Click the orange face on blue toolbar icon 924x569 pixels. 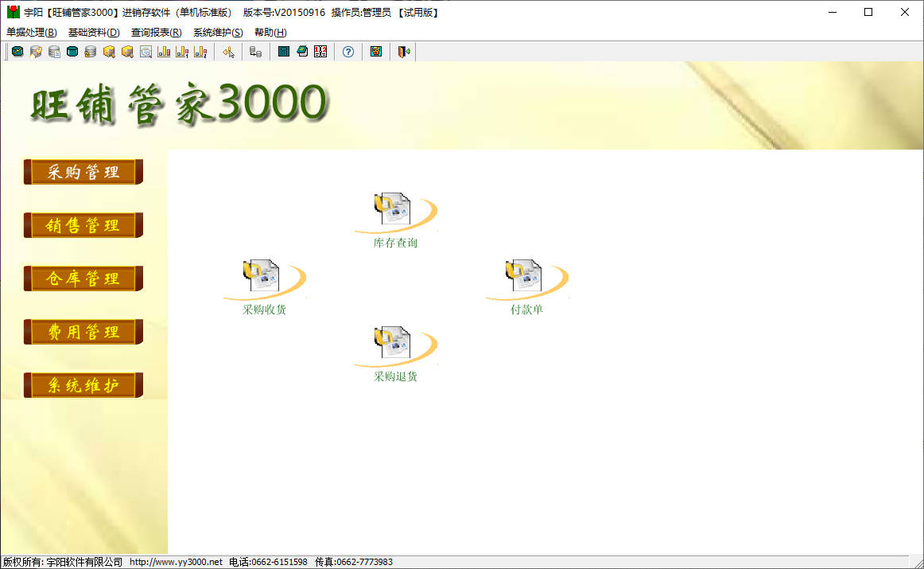(x=376, y=52)
